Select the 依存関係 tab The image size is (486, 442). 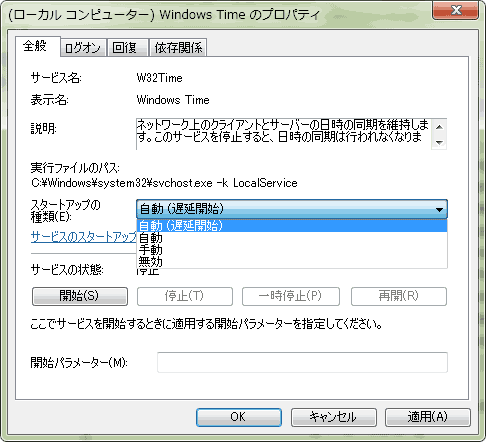click(178, 48)
